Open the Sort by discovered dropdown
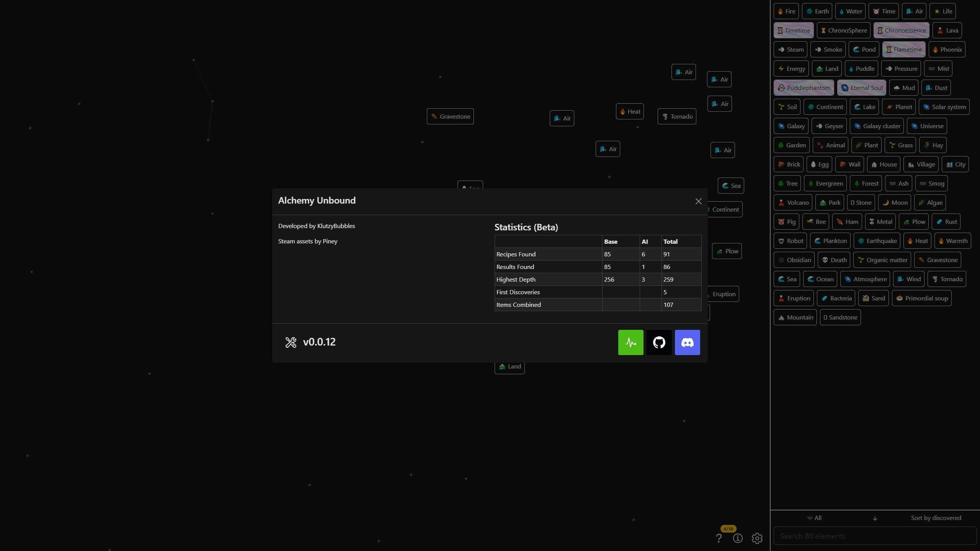 click(x=936, y=518)
